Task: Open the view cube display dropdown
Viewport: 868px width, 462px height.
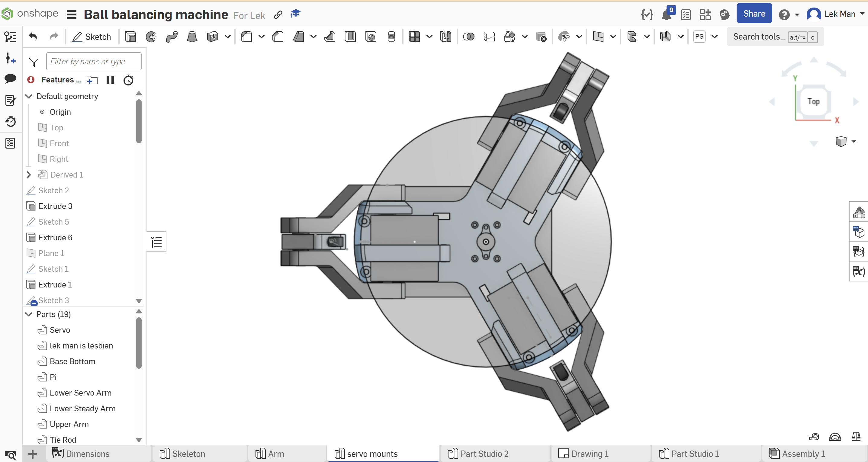Action: click(x=854, y=142)
